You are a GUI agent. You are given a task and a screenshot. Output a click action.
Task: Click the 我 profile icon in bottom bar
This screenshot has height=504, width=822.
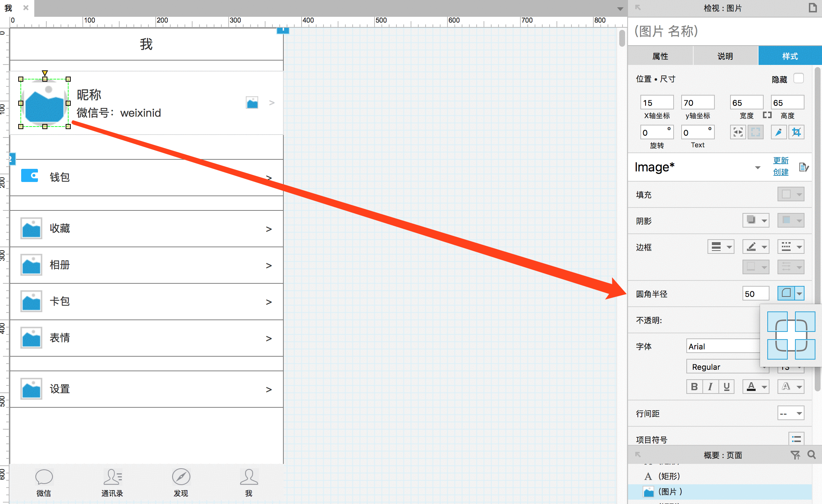click(x=249, y=477)
